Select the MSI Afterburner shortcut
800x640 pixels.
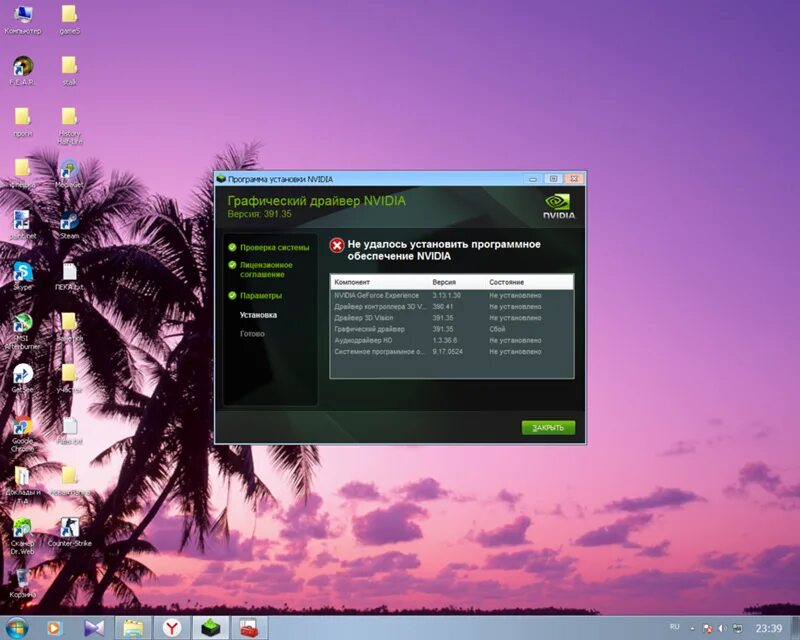[22, 331]
